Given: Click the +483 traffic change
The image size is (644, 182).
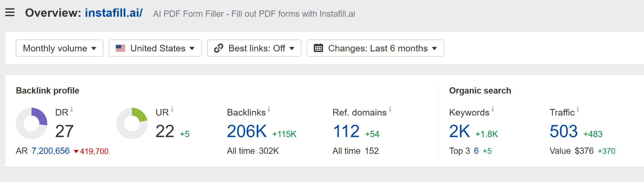Looking at the screenshot, I should [593, 134].
